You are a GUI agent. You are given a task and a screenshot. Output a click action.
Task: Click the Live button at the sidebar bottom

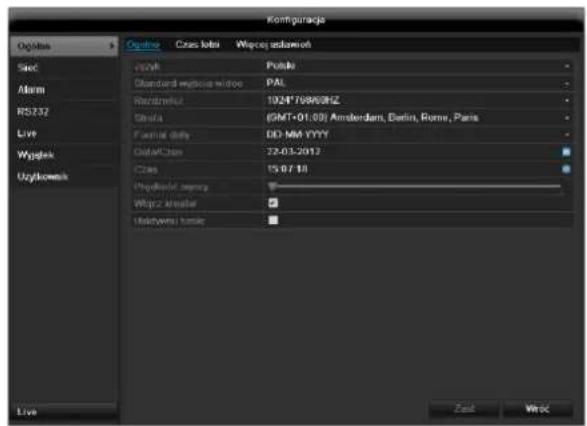click(64, 412)
